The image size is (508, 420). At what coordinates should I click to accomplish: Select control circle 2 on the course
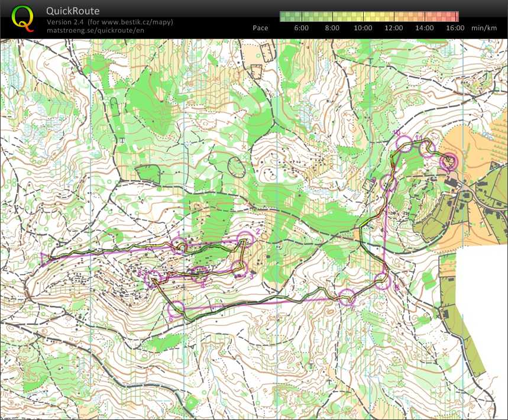(244, 240)
